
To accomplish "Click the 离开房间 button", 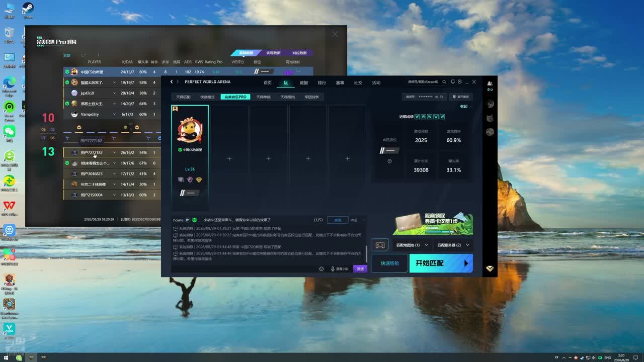I will (x=461, y=97).
